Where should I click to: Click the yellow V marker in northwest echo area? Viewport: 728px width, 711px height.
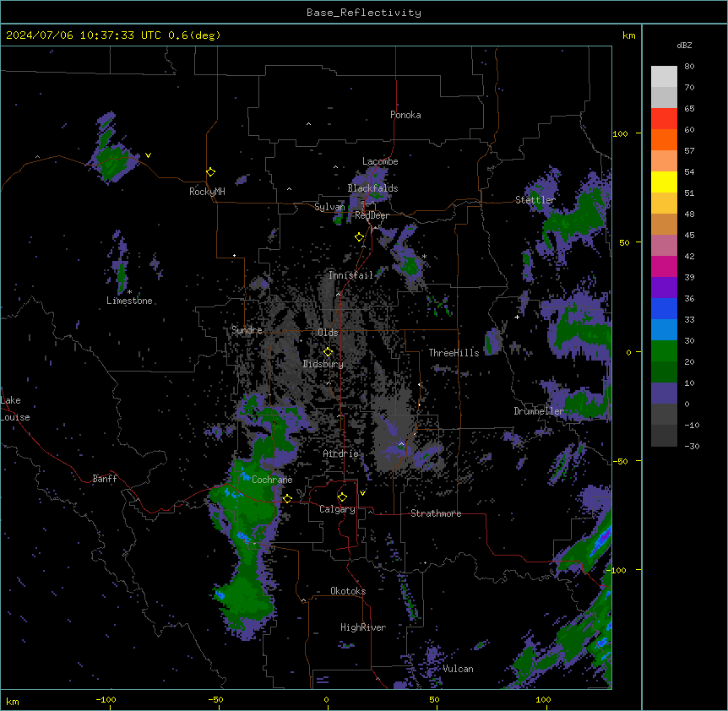coord(148,155)
